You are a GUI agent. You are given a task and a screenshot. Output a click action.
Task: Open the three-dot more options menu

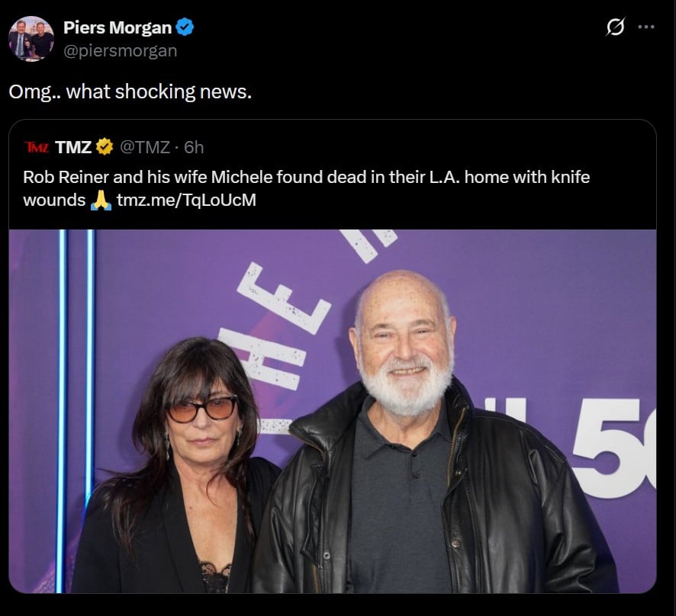coord(646,27)
